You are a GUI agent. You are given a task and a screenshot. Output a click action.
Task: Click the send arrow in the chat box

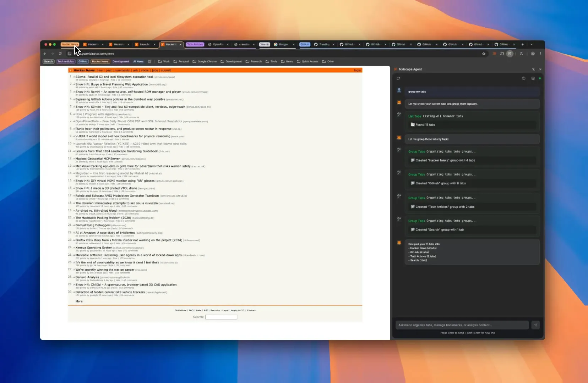pos(535,325)
